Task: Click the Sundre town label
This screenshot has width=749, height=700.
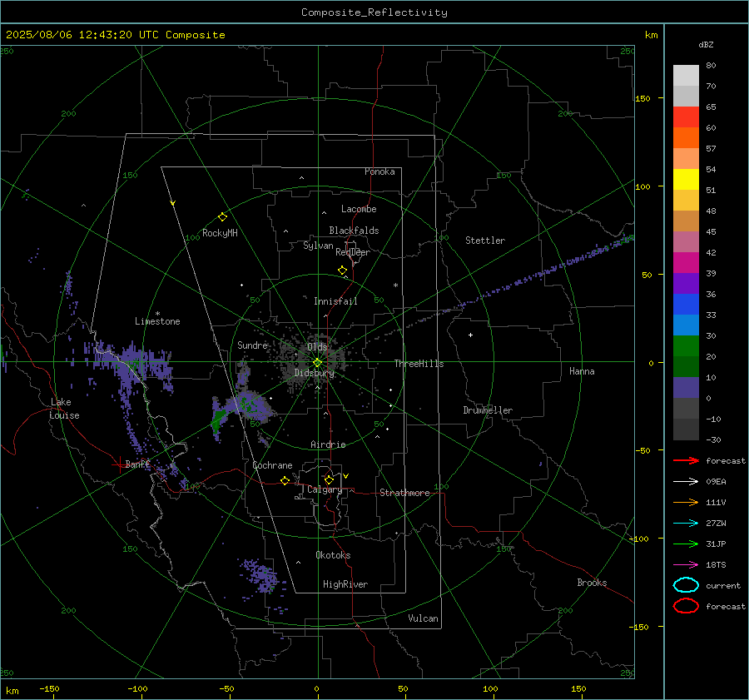Action: coord(253,345)
